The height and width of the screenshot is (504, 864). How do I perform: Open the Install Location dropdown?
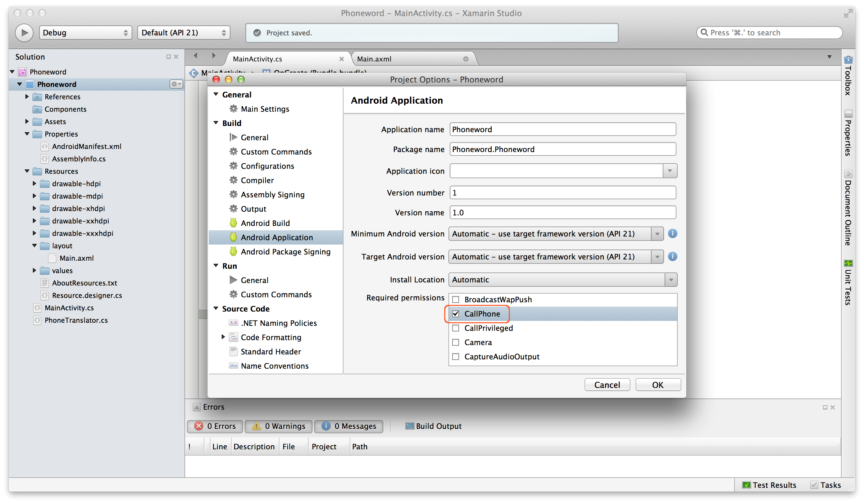(x=562, y=280)
